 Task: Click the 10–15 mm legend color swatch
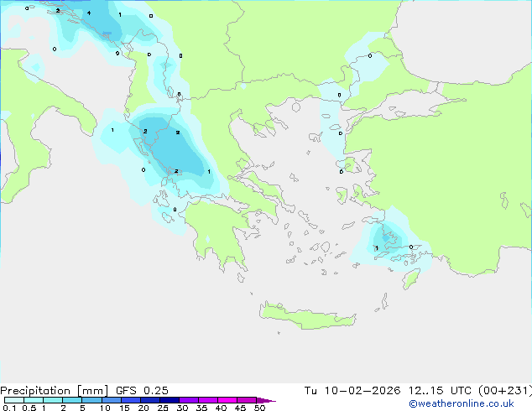(112, 400)
